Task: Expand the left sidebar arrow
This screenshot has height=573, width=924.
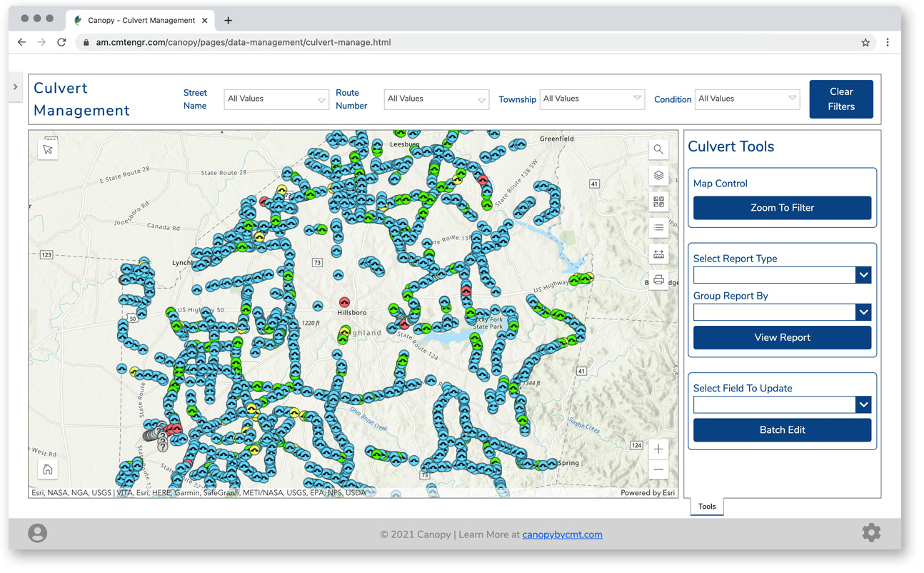Action: 15,87
